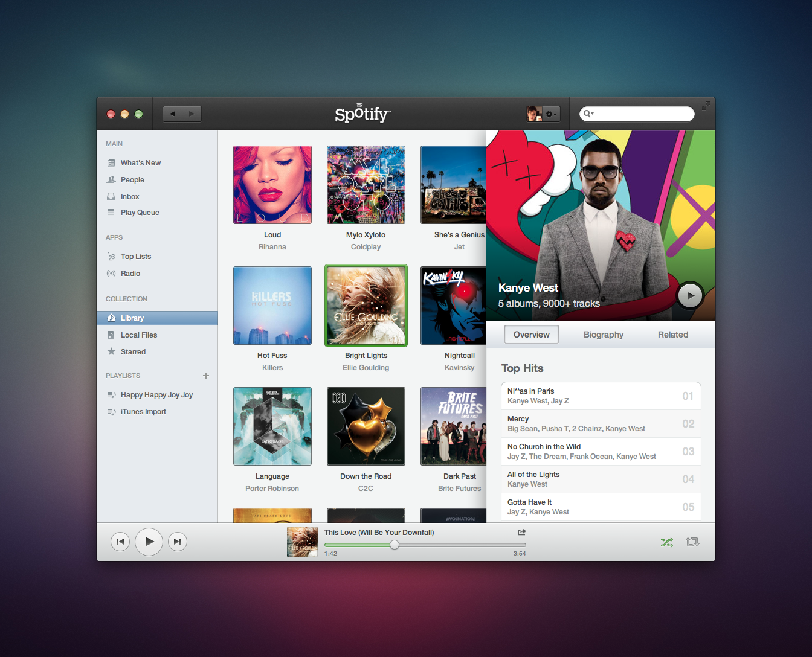The height and width of the screenshot is (657, 812).
Task: Click the C2C artist link
Action: [366, 489]
